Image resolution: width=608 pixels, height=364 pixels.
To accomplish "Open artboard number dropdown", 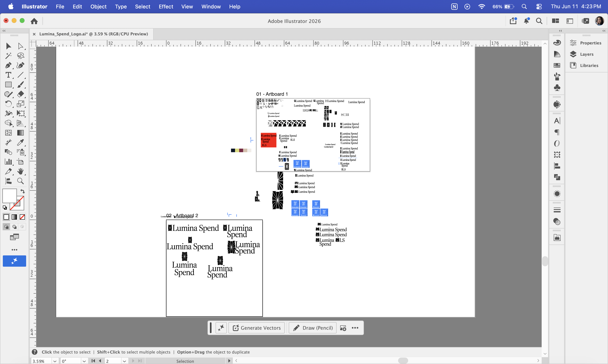I will tap(124, 361).
